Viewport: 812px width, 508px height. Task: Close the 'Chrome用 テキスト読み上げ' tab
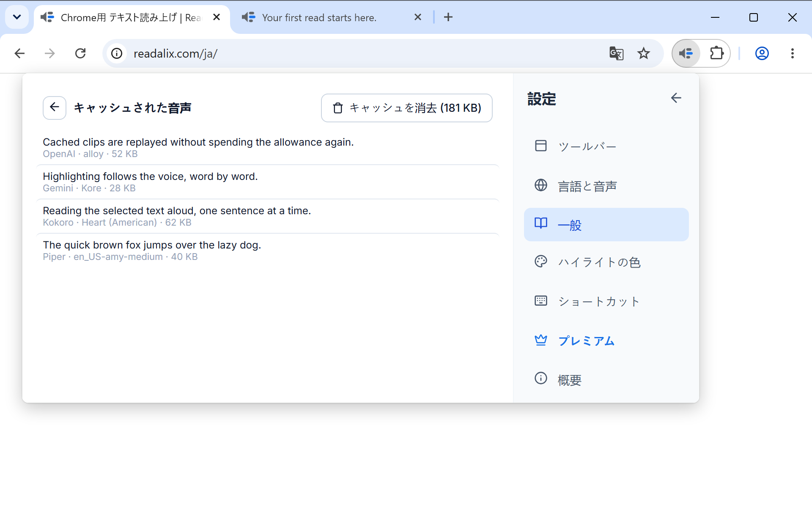(216, 17)
